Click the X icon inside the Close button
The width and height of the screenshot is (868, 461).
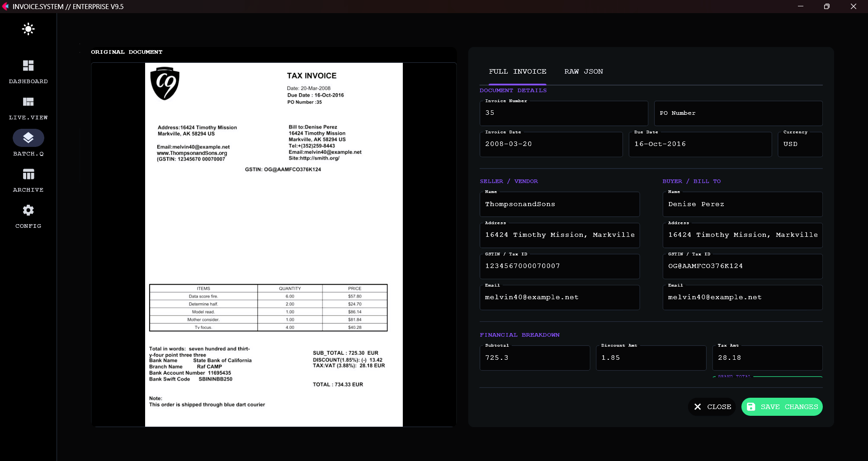[x=698, y=406]
